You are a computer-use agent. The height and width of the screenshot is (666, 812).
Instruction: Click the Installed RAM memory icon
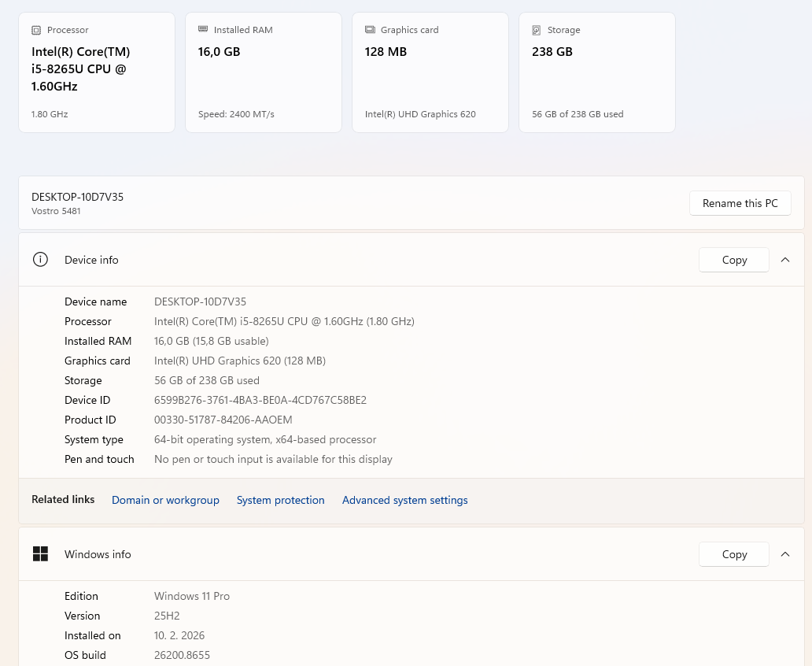coord(203,29)
